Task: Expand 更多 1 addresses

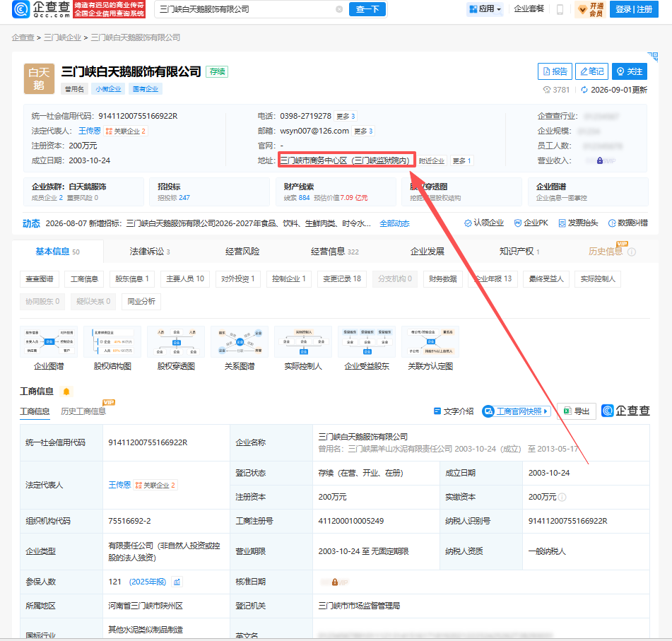Action: point(462,161)
